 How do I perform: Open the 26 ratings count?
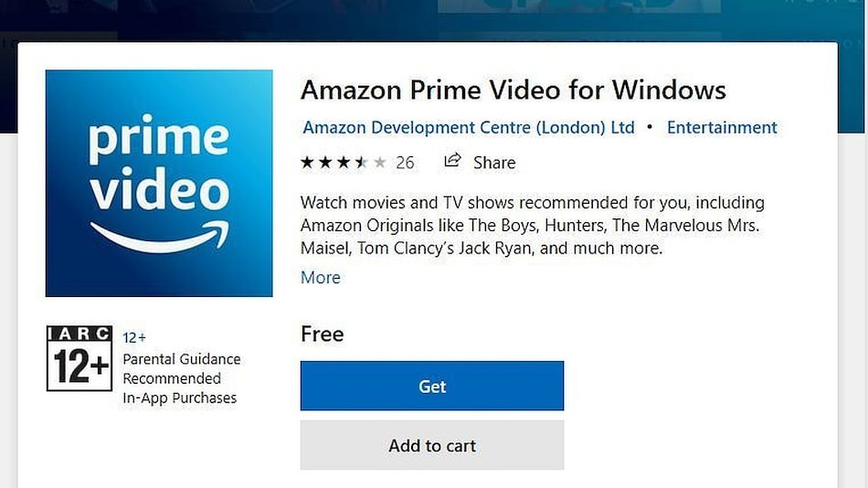coord(405,163)
